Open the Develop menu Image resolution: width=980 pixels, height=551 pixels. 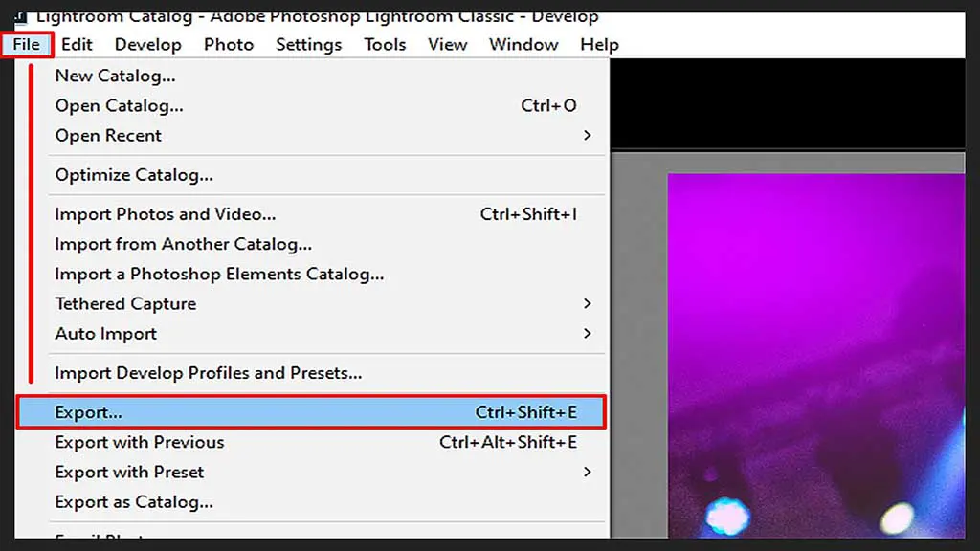(148, 44)
